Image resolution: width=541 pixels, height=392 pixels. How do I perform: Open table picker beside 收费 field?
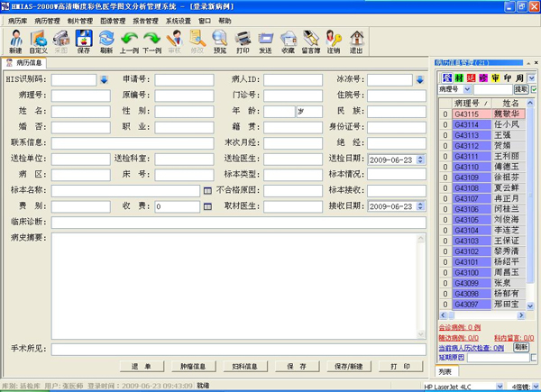(207, 206)
